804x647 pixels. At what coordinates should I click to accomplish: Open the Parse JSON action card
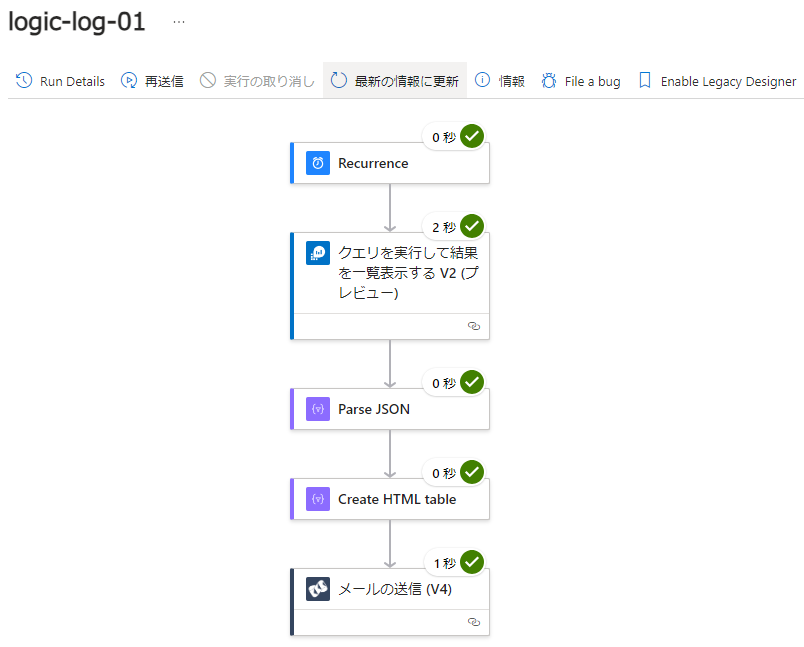click(x=390, y=409)
